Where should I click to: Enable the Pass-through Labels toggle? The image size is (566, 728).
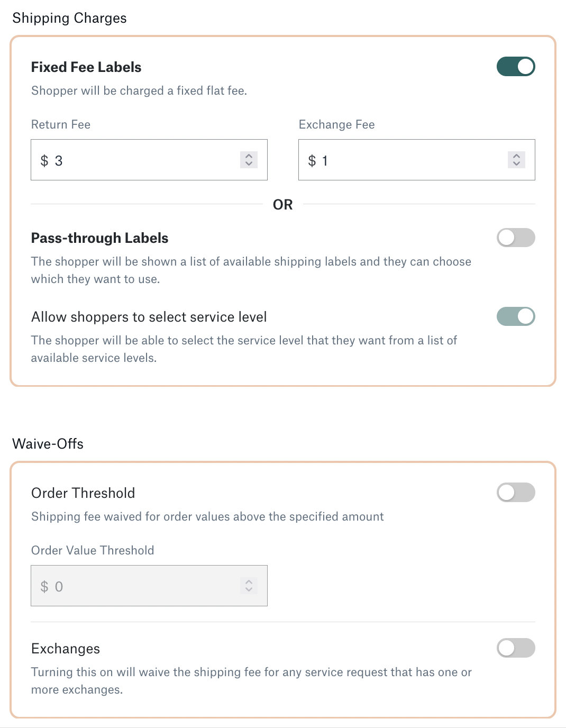516,238
